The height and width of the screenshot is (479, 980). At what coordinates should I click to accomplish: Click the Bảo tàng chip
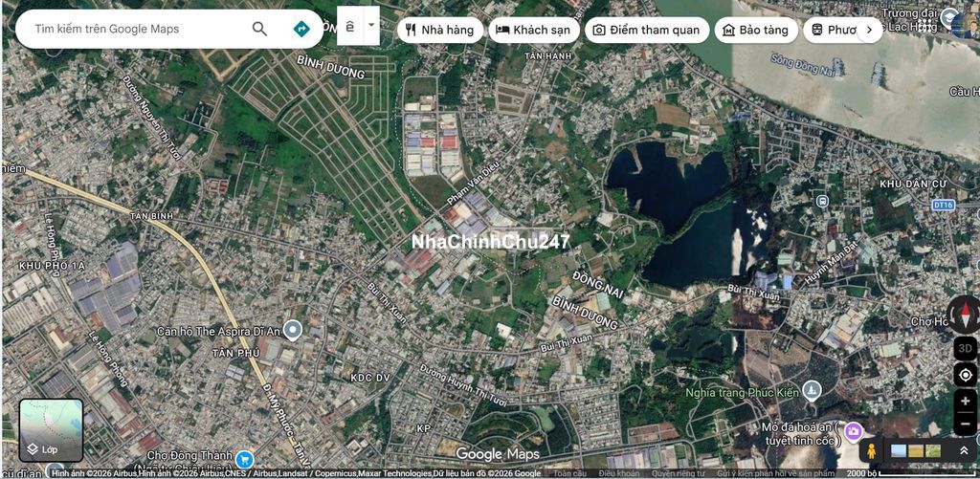pos(756,30)
